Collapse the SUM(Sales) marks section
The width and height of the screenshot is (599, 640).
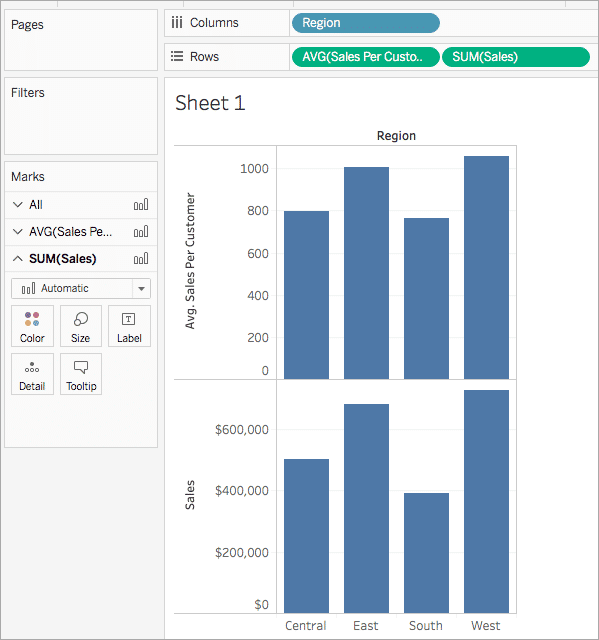pos(18,259)
